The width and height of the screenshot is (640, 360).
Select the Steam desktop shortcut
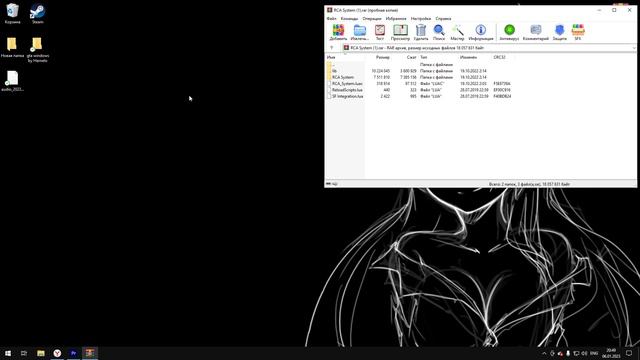tap(38, 13)
